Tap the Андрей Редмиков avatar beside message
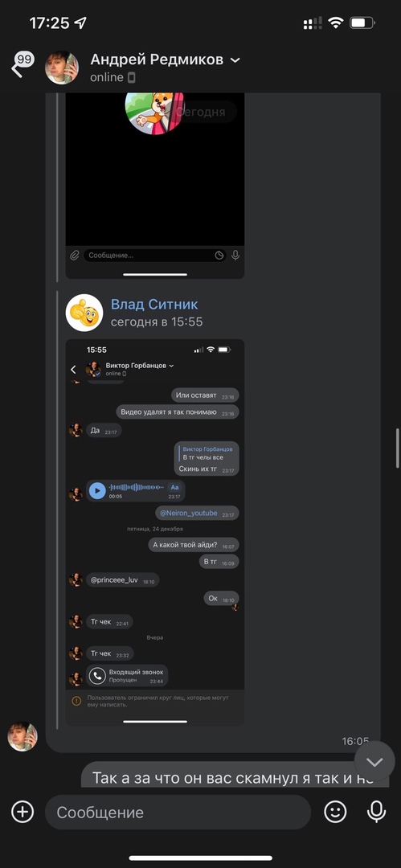 [23, 737]
